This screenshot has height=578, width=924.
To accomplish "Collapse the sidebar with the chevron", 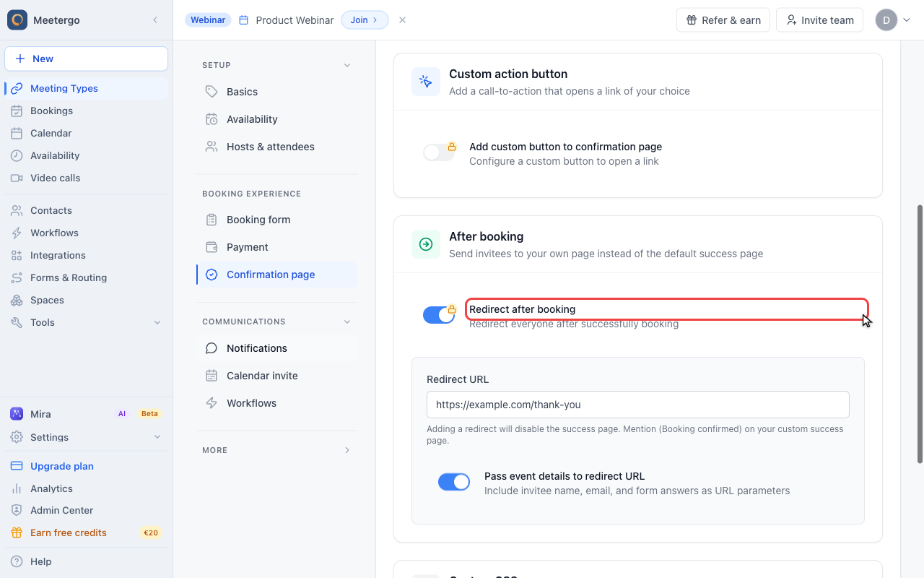I will (x=155, y=20).
